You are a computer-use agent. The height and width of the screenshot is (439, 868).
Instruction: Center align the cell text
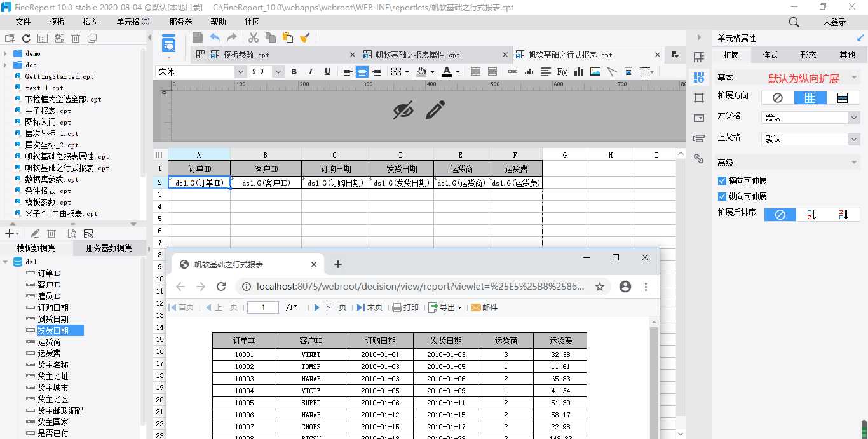pos(362,72)
